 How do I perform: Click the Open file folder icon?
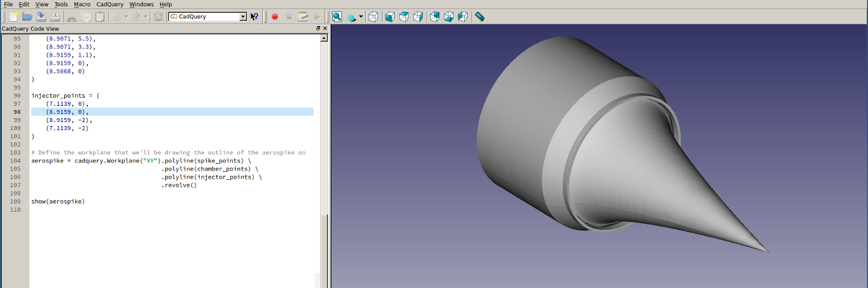pos(27,17)
